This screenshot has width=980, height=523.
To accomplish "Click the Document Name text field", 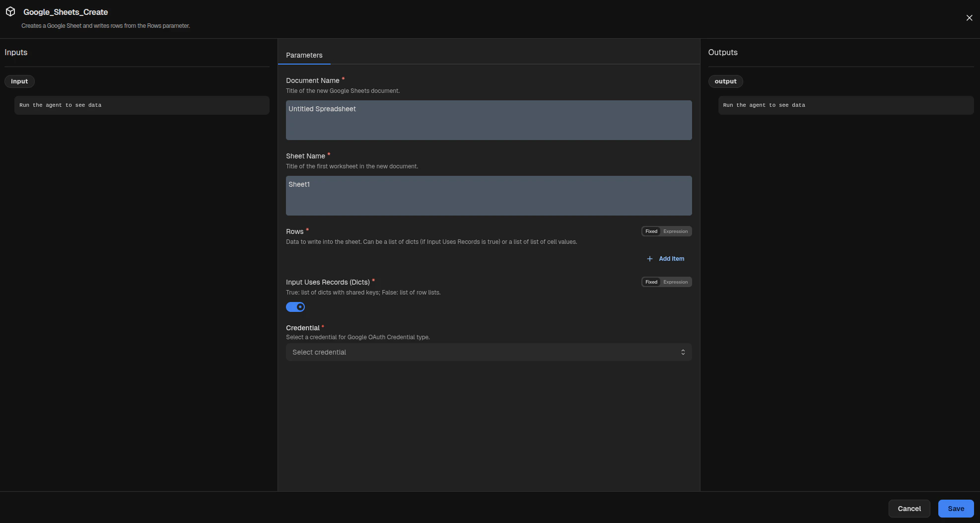I will [x=489, y=120].
